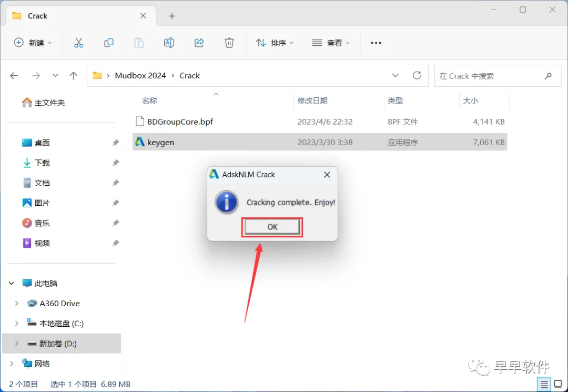Click the keygen file icon
The image size is (568, 392).
click(140, 142)
